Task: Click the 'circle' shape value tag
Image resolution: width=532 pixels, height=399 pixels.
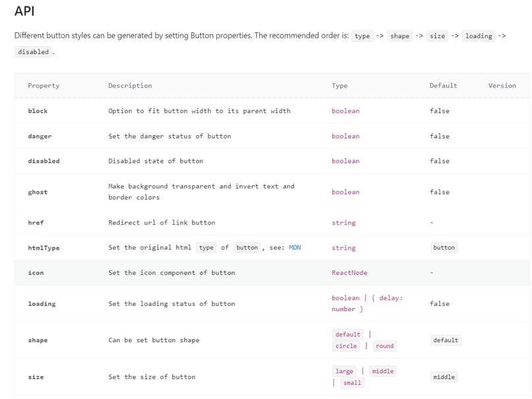Action: tap(346, 346)
